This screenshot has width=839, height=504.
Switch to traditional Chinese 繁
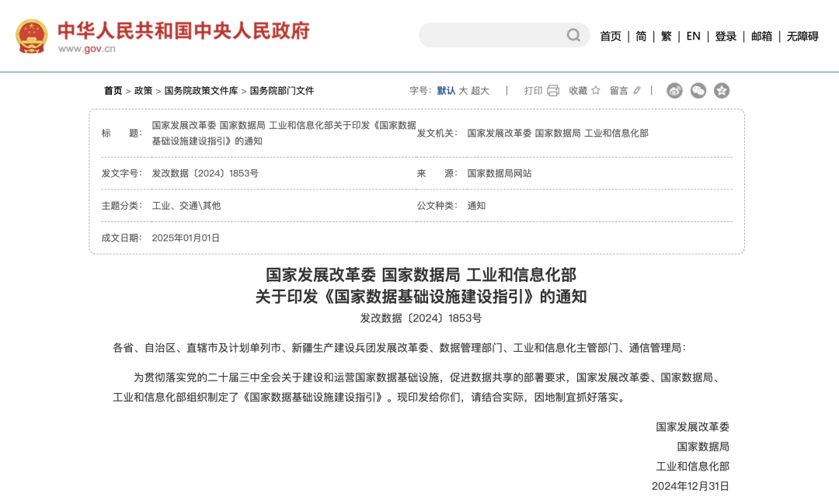coord(667,36)
